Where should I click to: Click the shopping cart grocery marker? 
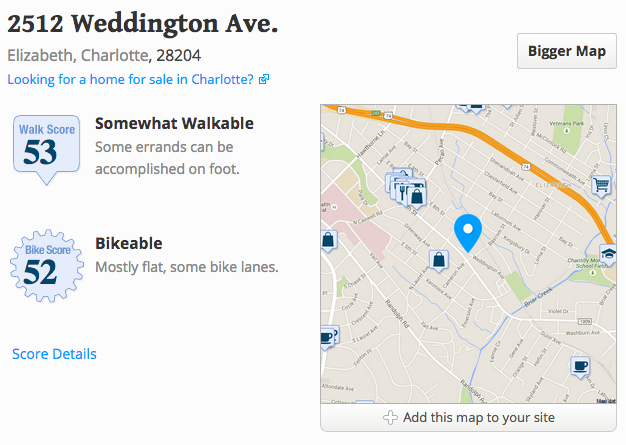pos(601,185)
